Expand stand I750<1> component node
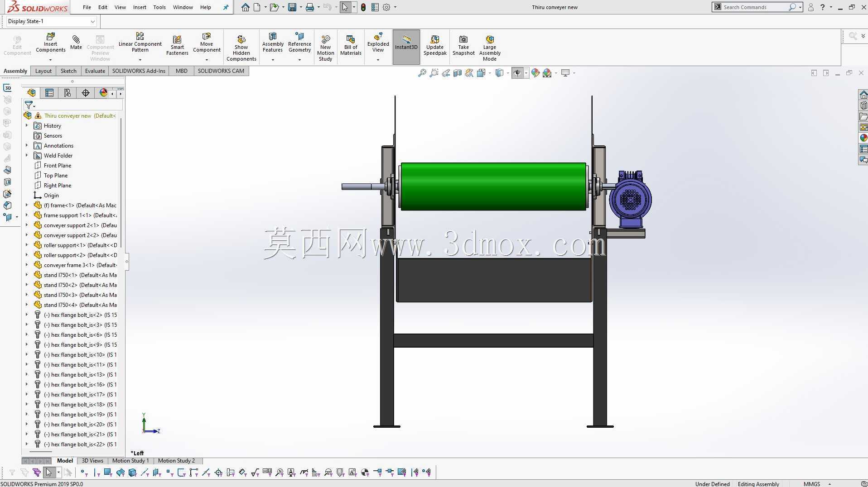 [x=27, y=275]
